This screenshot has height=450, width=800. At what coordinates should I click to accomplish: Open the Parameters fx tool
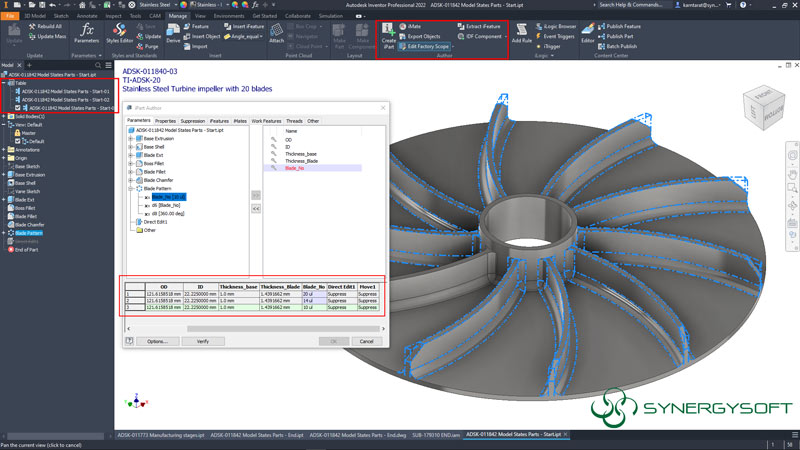point(87,33)
